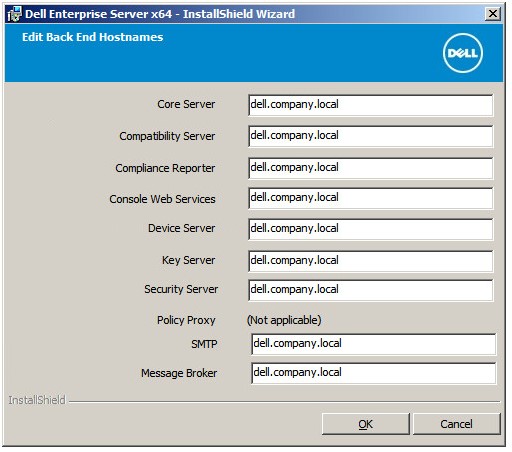Click the Compliance Reporter label
Screen dimensions: 512x452
coord(165,168)
